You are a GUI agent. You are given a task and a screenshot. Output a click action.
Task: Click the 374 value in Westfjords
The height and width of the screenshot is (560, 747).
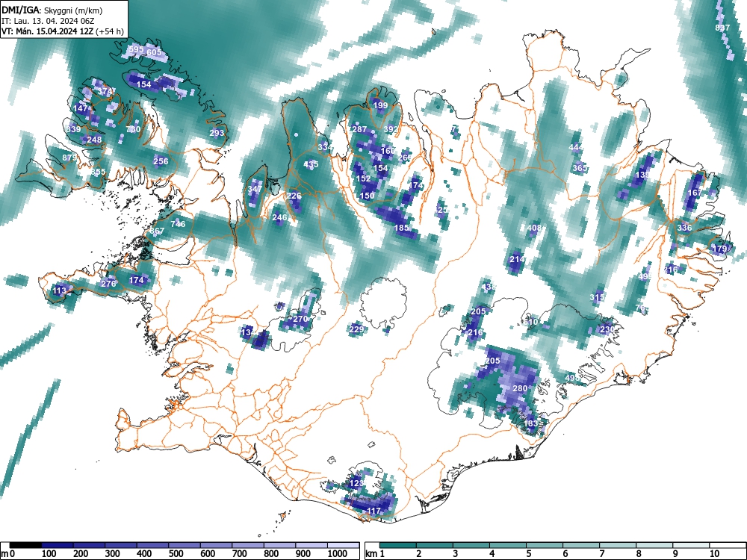(x=105, y=91)
